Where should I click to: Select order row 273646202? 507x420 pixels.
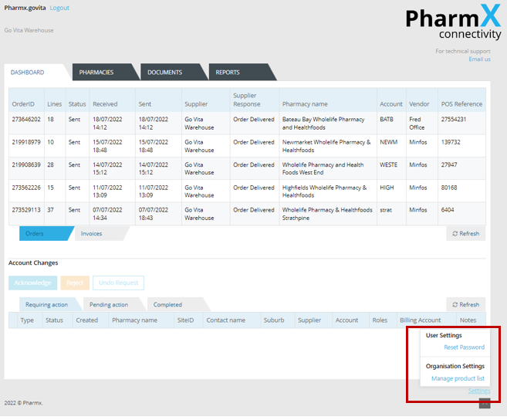tap(26, 120)
